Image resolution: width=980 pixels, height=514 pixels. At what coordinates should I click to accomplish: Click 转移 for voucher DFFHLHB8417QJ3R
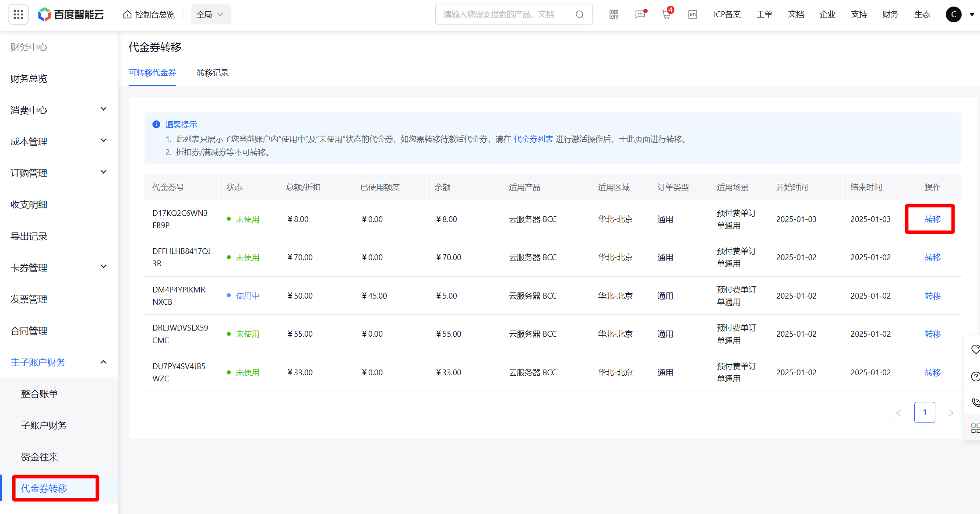pyautogui.click(x=933, y=257)
